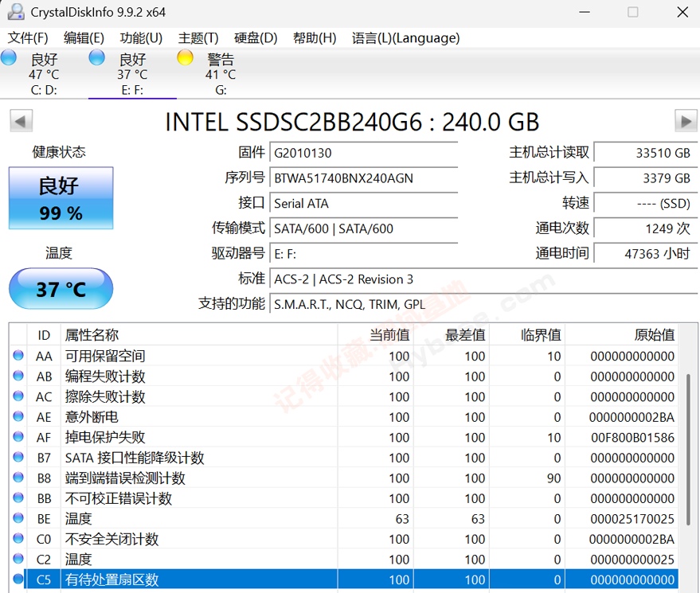Select the 擦除失败计数 attribute row
700x593 pixels.
click(x=343, y=396)
